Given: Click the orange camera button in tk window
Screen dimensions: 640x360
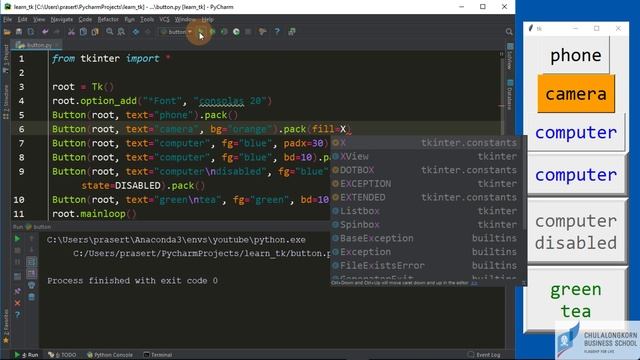Looking at the screenshot, I should click(576, 94).
